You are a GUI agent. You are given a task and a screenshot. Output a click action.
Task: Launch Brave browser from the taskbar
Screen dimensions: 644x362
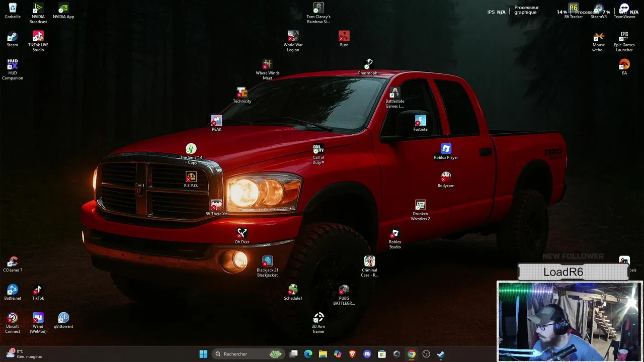352,354
